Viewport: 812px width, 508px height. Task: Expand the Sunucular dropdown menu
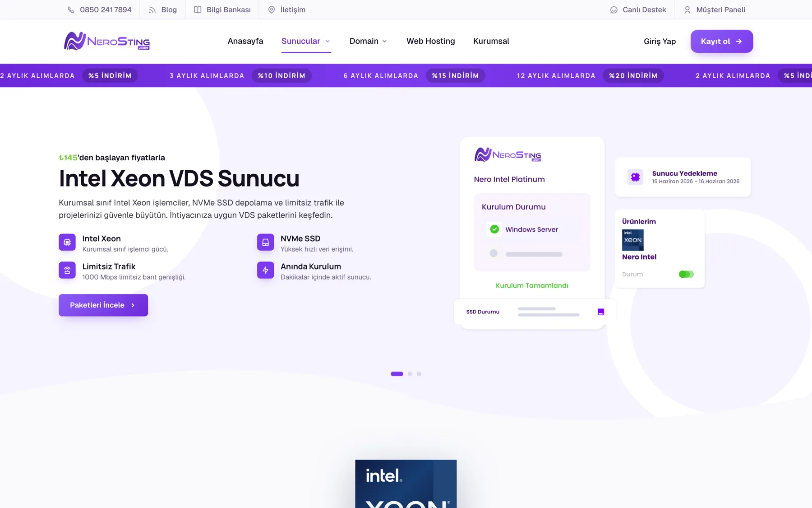coord(306,41)
